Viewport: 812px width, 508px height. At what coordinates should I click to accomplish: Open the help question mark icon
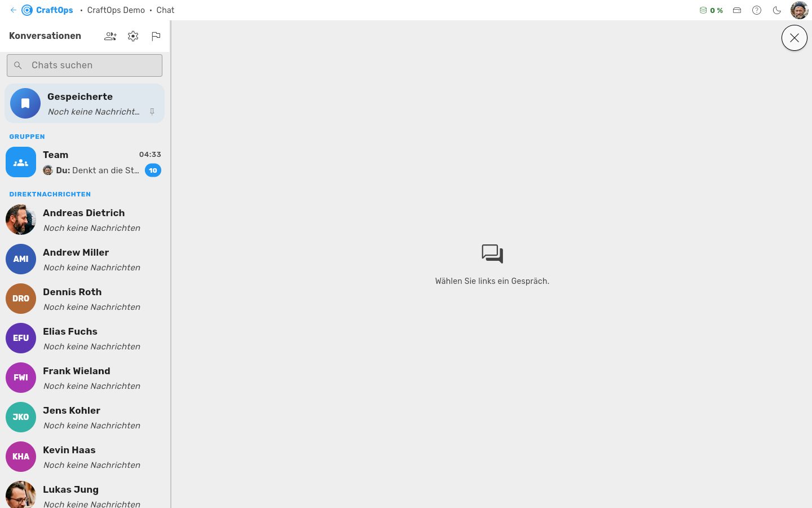pyautogui.click(x=757, y=10)
